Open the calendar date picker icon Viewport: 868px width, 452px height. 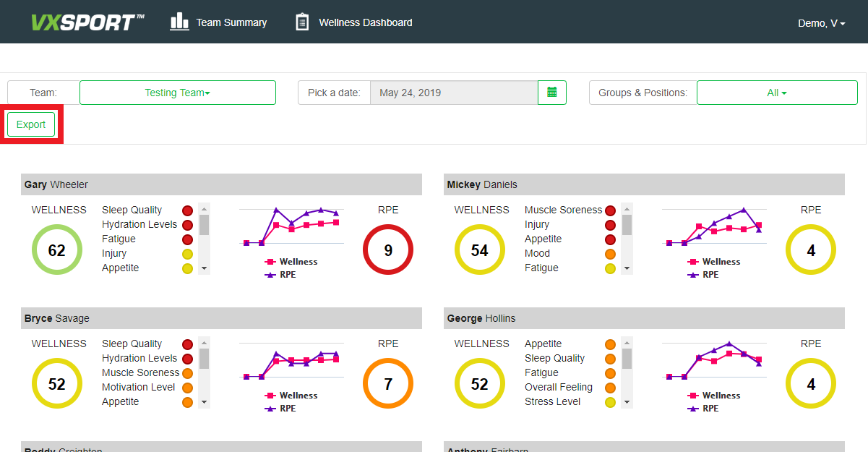point(552,93)
